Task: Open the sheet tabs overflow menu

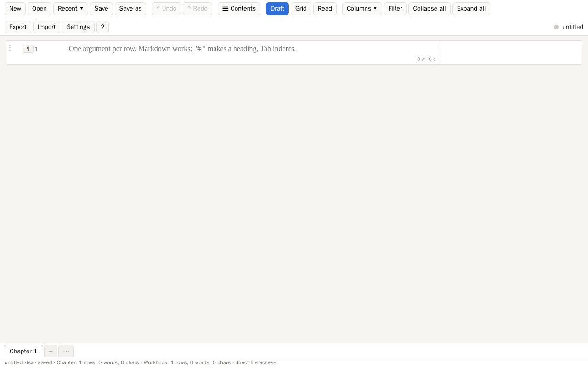Action: pos(66,351)
